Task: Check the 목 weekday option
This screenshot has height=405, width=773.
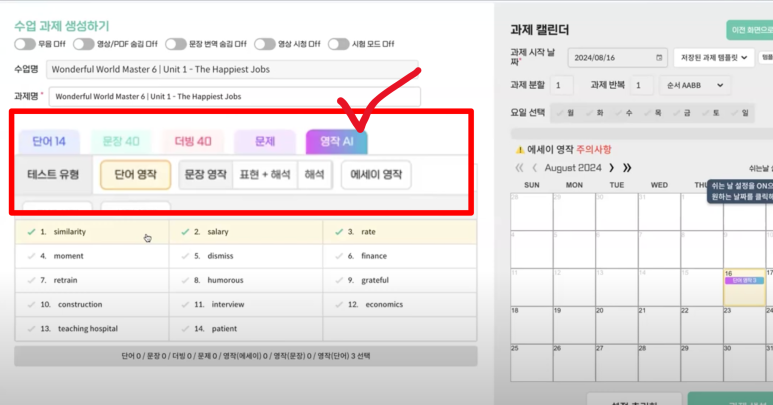Action: point(653,113)
